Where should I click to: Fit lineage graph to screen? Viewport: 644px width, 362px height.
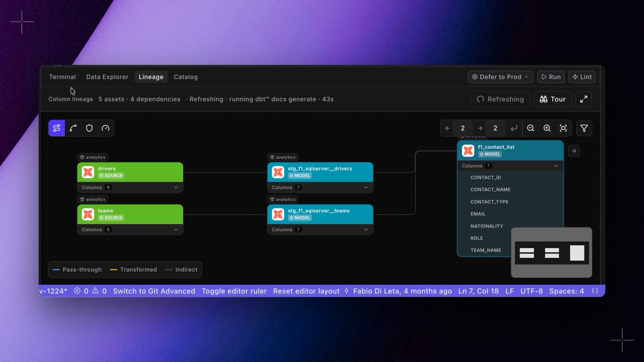pos(563,128)
